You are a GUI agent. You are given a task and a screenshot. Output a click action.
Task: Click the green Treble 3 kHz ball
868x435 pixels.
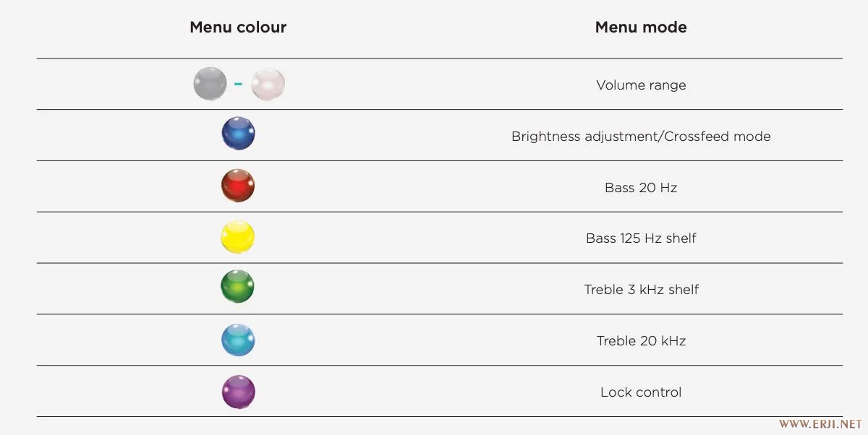(238, 288)
